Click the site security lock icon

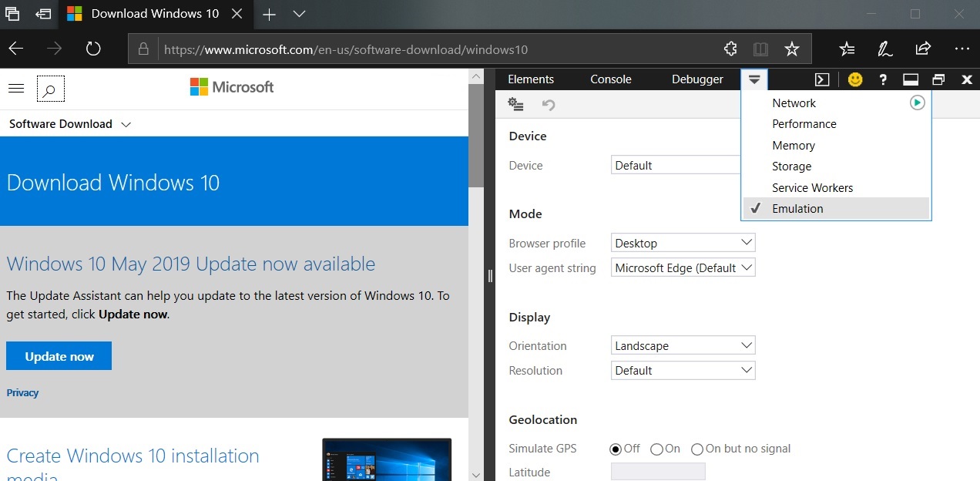pos(143,49)
